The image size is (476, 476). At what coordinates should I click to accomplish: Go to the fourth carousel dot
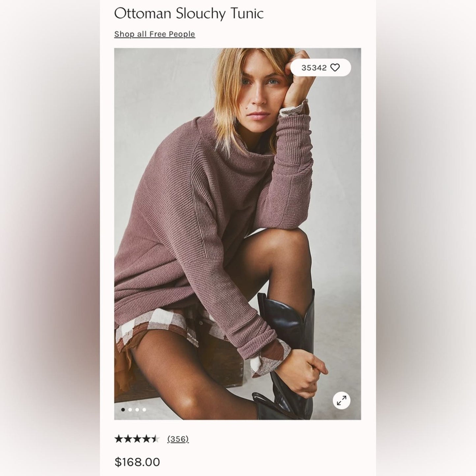[144, 410]
